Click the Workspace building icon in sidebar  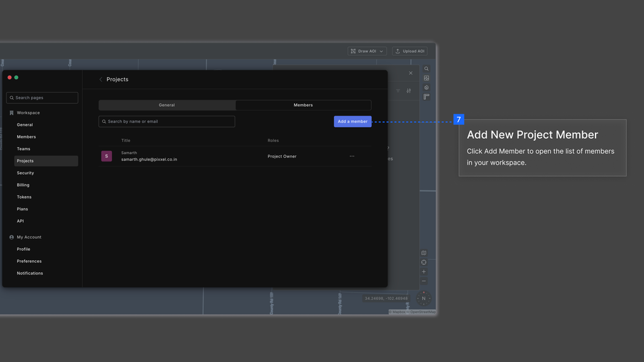[11, 113]
